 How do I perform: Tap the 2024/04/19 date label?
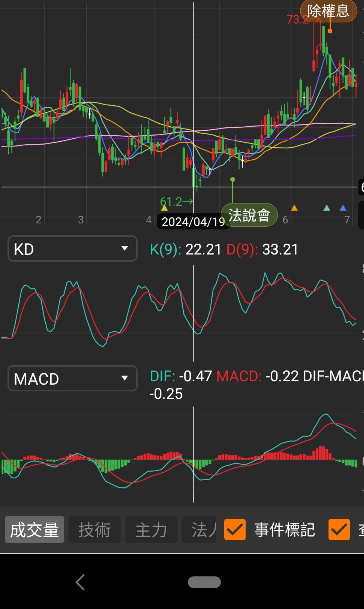(x=193, y=222)
